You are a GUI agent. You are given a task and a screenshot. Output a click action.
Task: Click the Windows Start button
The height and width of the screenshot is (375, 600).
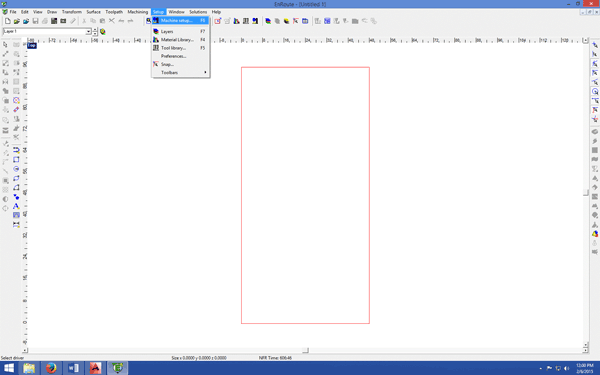[8, 368]
